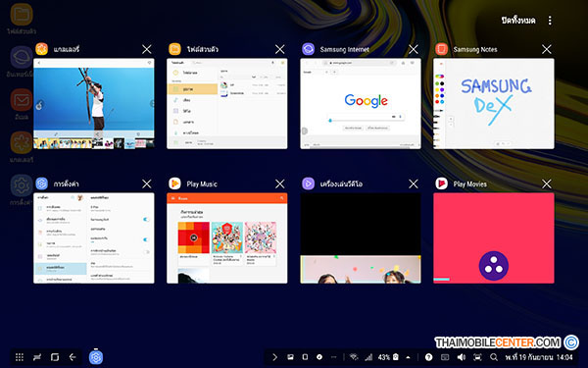Click the picture notification icon in the tray
The width and height of the screenshot is (588, 368).
coord(290,357)
